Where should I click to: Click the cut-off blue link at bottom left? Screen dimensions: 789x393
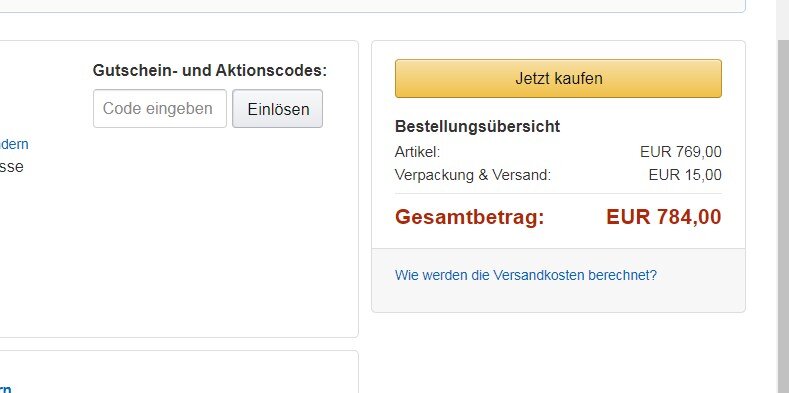point(6,389)
